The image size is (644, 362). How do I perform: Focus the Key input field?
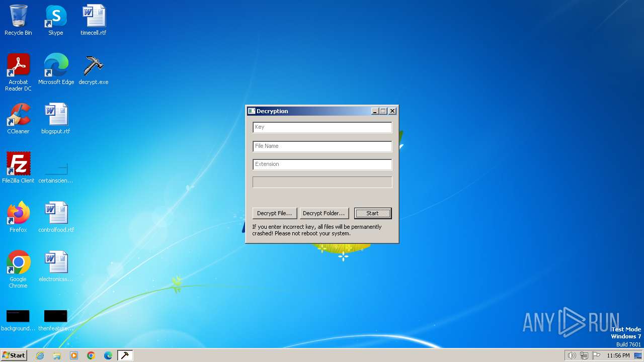coord(322,127)
